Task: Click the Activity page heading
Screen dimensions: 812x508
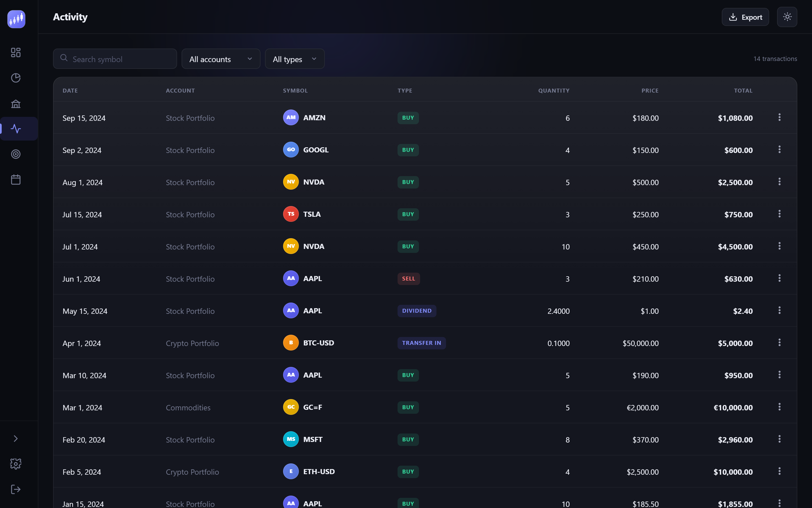Action: click(x=70, y=17)
